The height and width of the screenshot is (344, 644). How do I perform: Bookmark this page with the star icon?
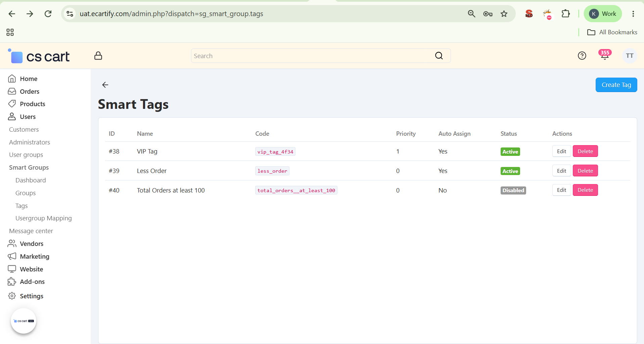(x=504, y=14)
